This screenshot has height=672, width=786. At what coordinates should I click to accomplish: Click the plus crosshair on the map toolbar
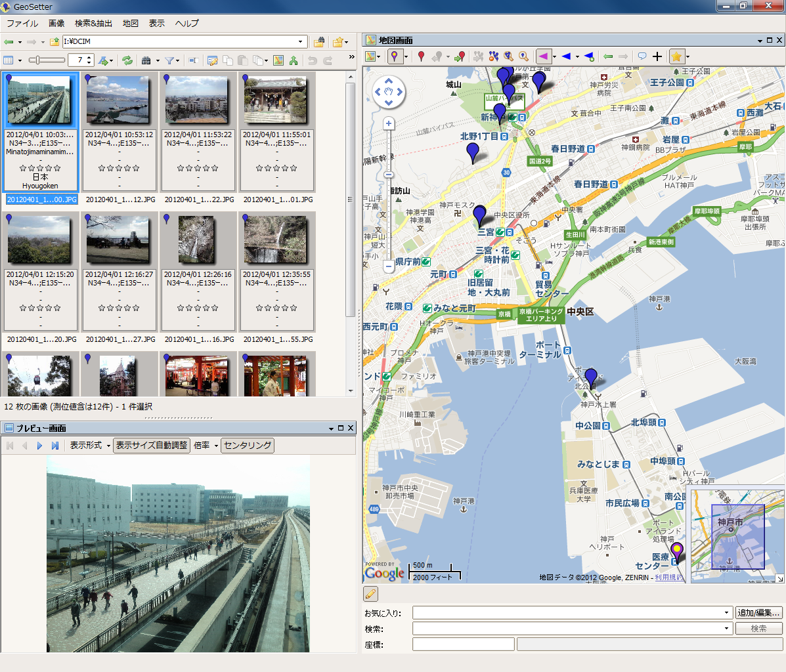pos(657,56)
